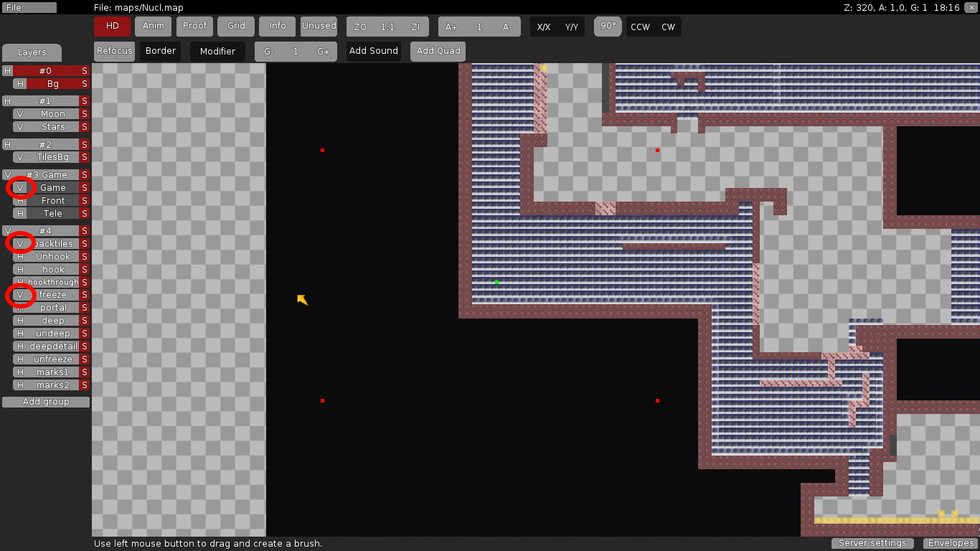Viewport: 980px width, 551px height.
Task: Open the Modifier popup
Action: click(x=217, y=52)
